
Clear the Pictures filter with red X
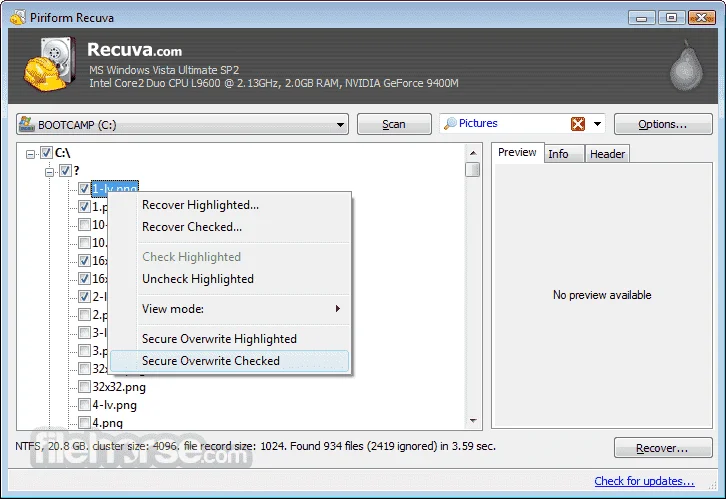point(578,124)
